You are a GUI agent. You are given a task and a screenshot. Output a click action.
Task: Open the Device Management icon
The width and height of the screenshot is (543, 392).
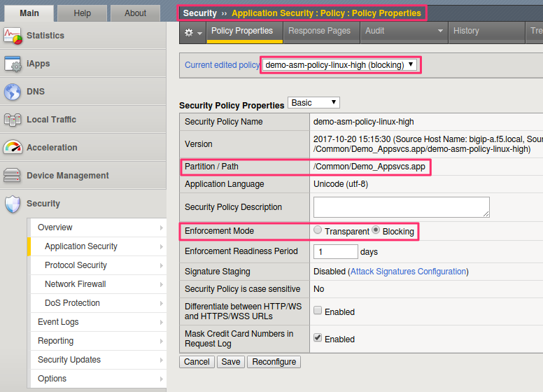coord(12,175)
